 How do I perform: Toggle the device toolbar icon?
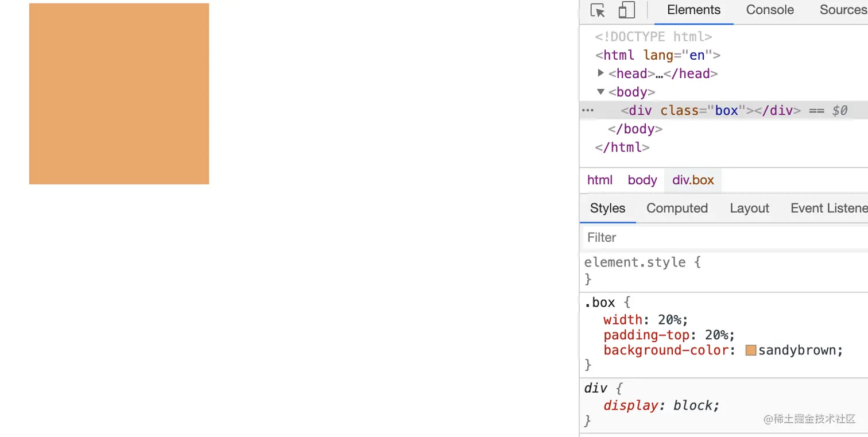[x=626, y=10]
